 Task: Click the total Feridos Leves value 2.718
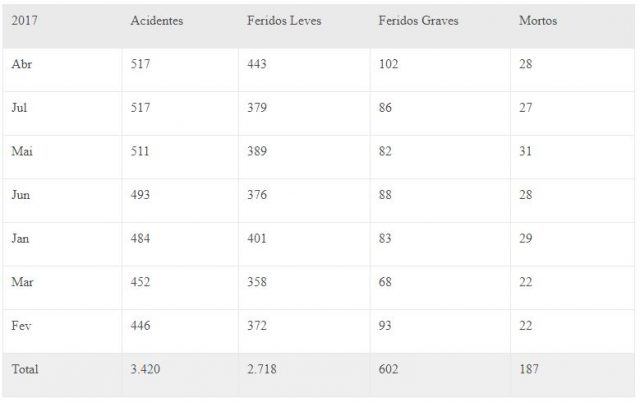262,369
